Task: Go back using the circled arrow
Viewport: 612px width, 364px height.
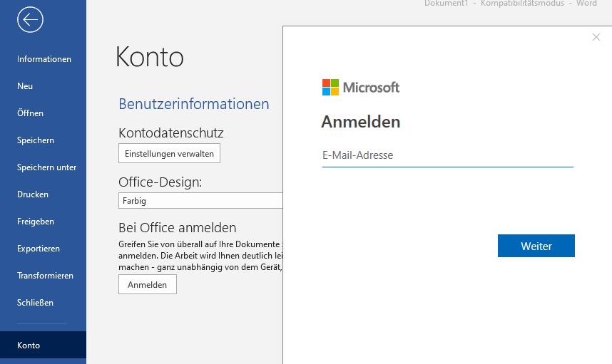Action: 30,19
